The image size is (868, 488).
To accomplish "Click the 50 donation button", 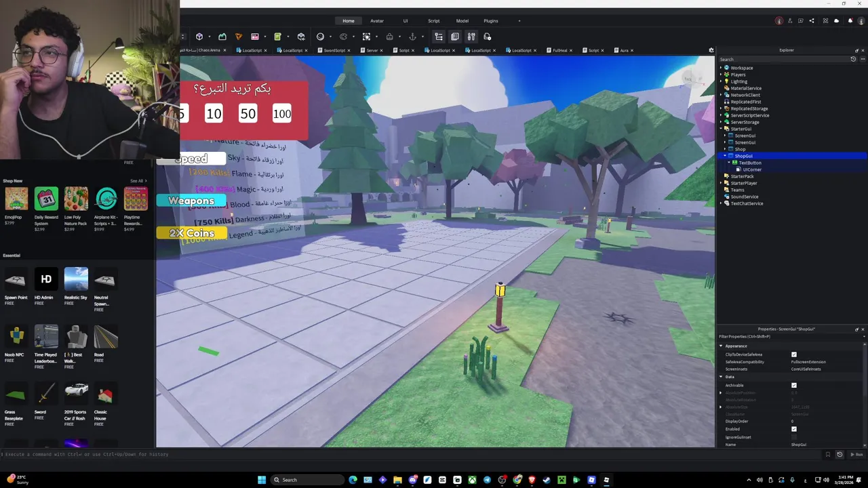I will coord(248,114).
